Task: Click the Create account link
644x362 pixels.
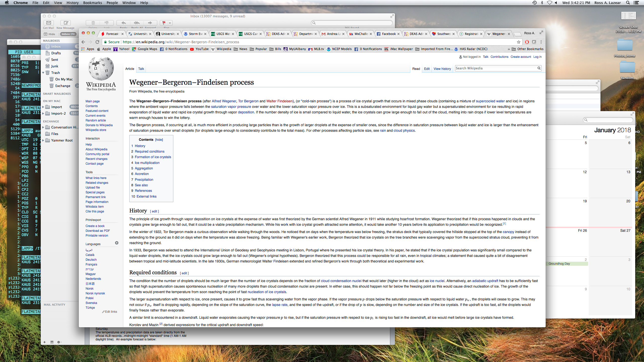Action: [x=521, y=57]
